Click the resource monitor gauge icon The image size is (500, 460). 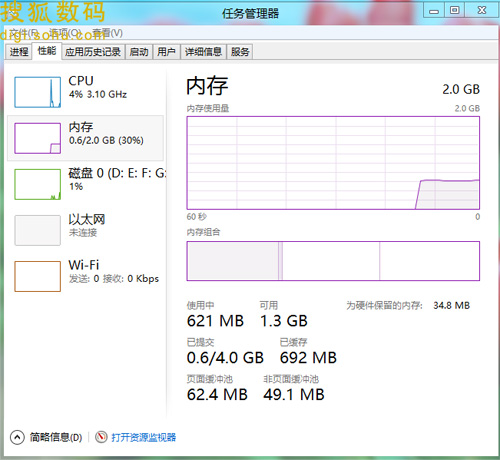point(101,437)
